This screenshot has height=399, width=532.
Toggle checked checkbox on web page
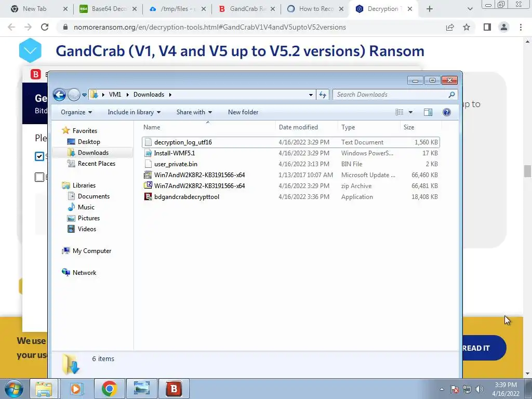click(39, 156)
